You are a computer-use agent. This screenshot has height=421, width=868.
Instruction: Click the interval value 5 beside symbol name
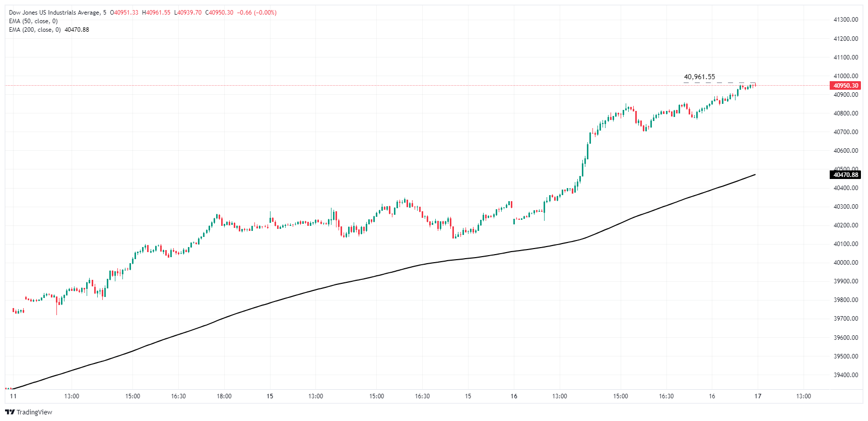click(x=105, y=13)
